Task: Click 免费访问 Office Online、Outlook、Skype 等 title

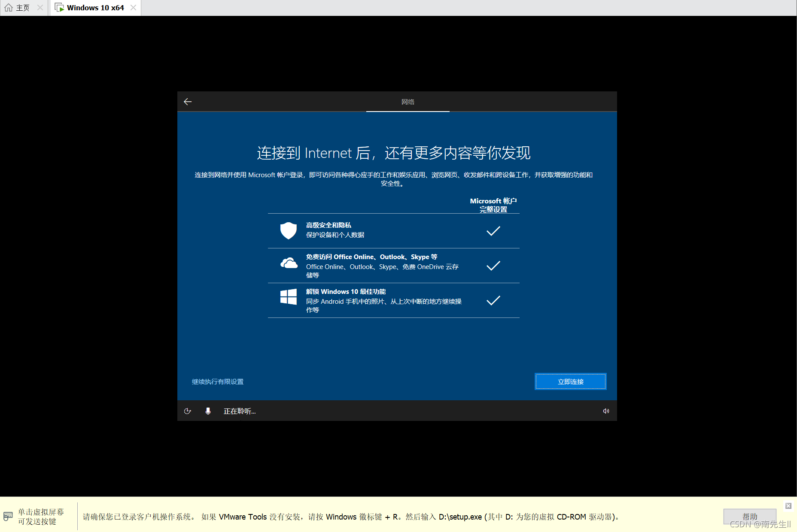Action: [x=371, y=257]
